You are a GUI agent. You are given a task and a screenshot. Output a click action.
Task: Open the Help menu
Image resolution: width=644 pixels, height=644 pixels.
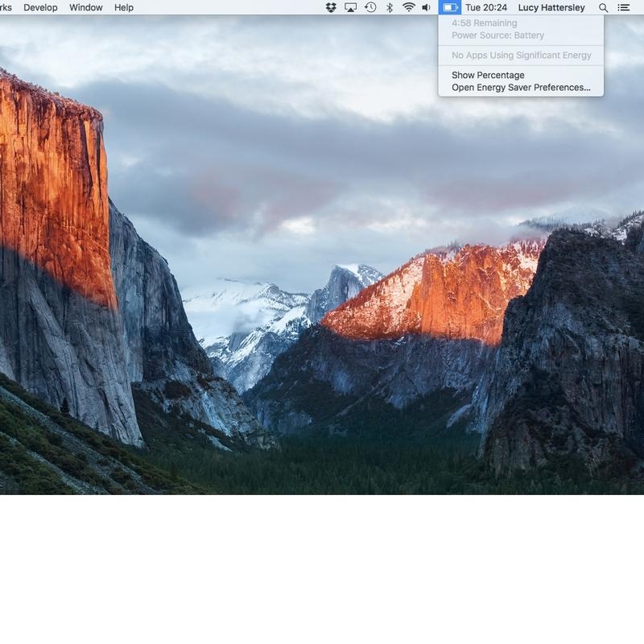click(x=124, y=7)
